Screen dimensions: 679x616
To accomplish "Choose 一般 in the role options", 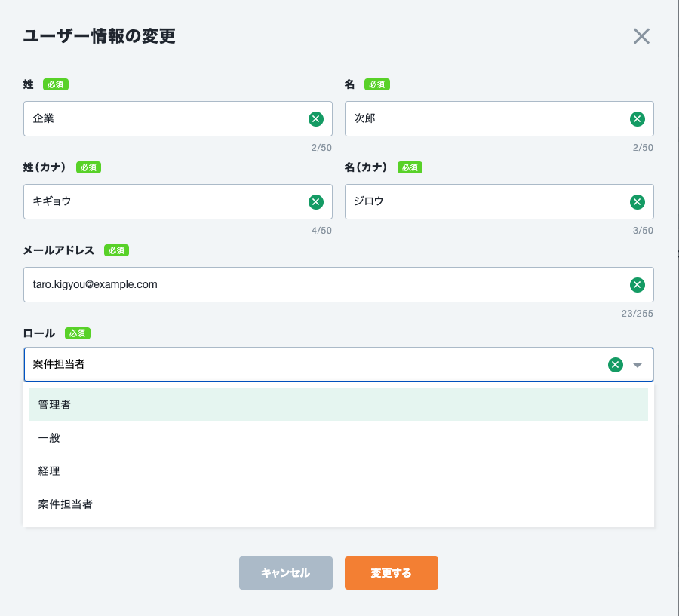I will click(338, 438).
